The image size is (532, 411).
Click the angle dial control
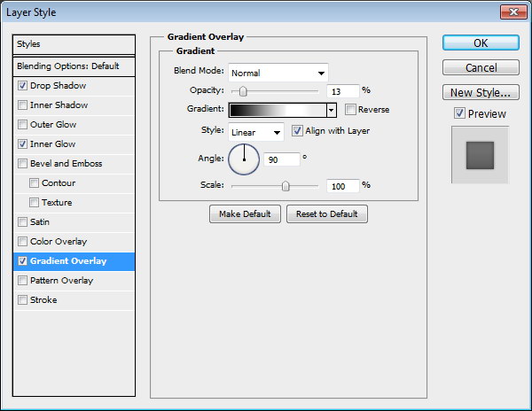(244, 159)
